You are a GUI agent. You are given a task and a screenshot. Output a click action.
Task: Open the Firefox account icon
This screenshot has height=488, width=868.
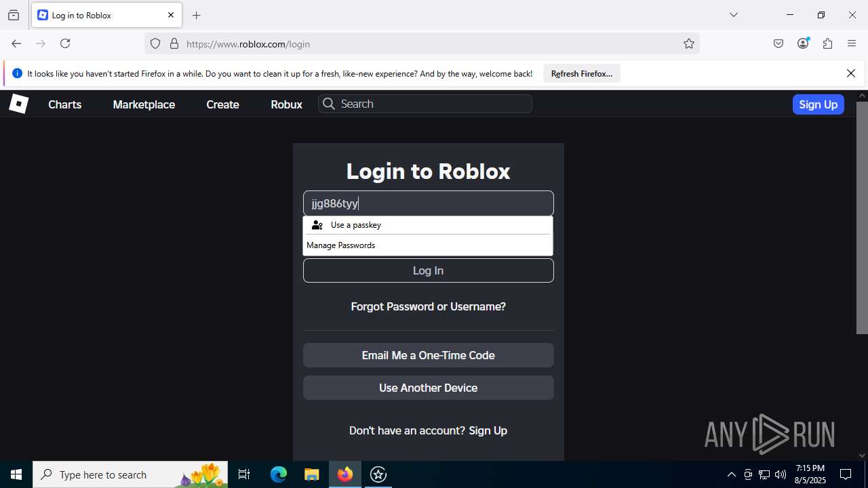pyautogui.click(x=803, y=43)
